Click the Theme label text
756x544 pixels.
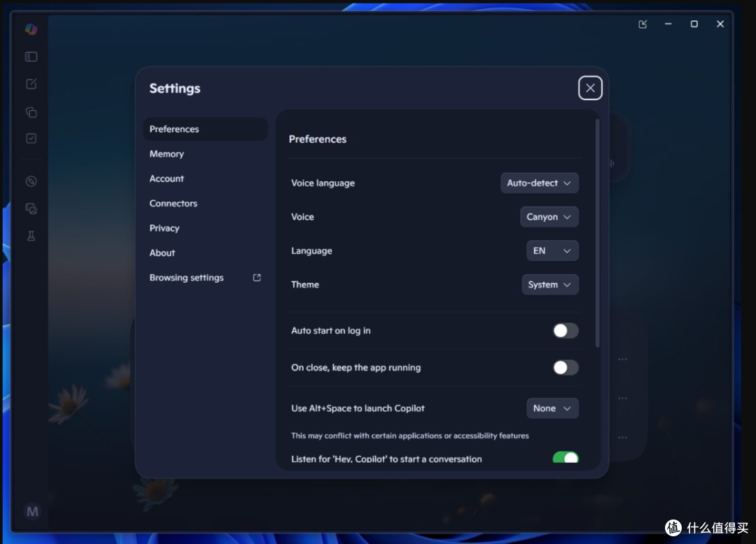305,284
